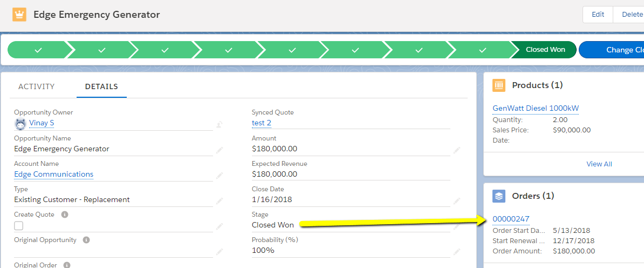
Task: Click Existing Customer - Replacement type value
Action: (x=72, y=200)
